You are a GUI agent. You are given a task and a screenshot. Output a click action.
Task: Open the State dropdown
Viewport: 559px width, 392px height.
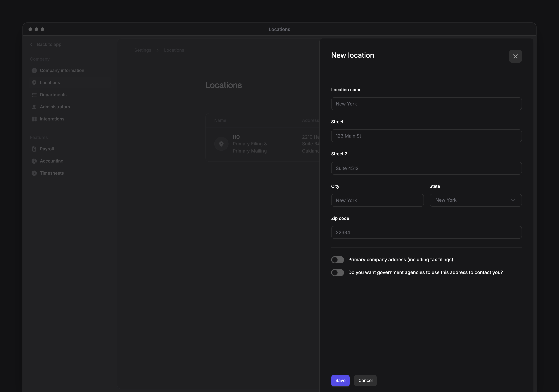click(476, 200)
